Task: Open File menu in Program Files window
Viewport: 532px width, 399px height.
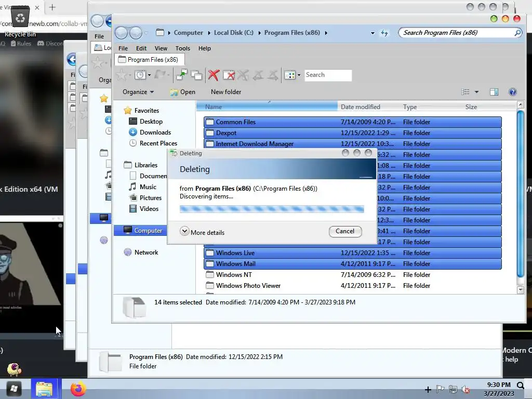Action: click(123, 48)
